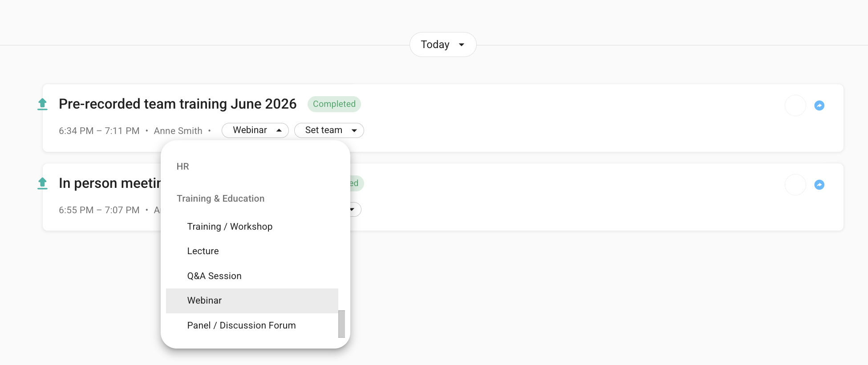The width and height of the screenshot is (868, 365).
Task: Open Pre-recorded team training June 2026 title
Action: pos(178,104)
